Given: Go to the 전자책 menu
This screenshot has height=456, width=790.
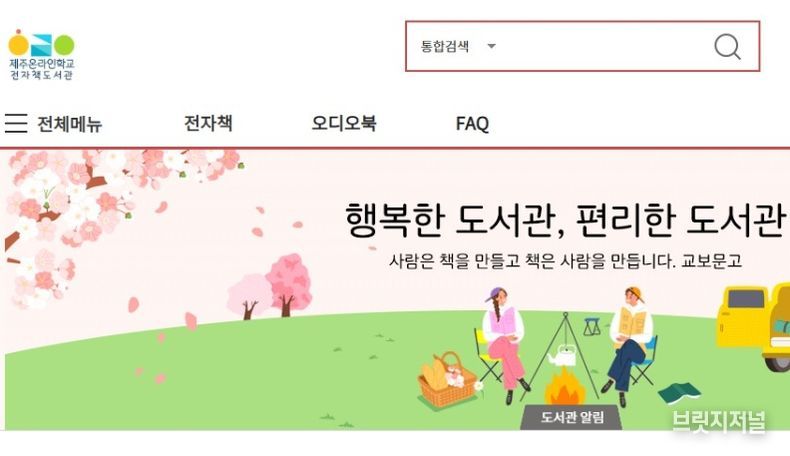Looking at the screenshot, I should tap(208, 123).
